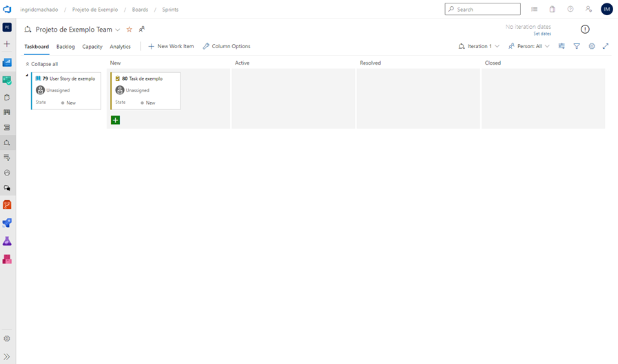Open the Boards kanban icon in sidebar
This screenshot has height=364, width=618.
[7, 112]
